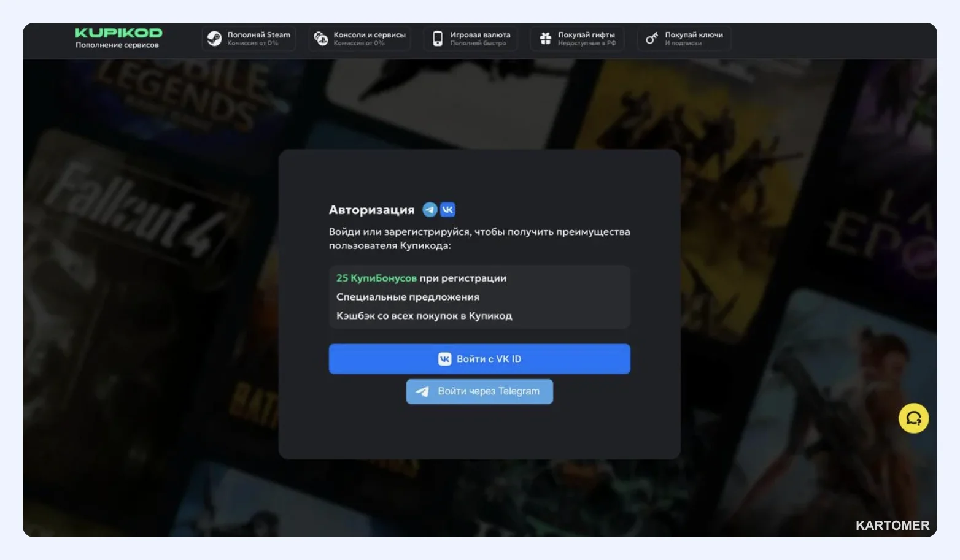
Task: Open the KUPIKOD logo home link
Action: coord(118,33)
